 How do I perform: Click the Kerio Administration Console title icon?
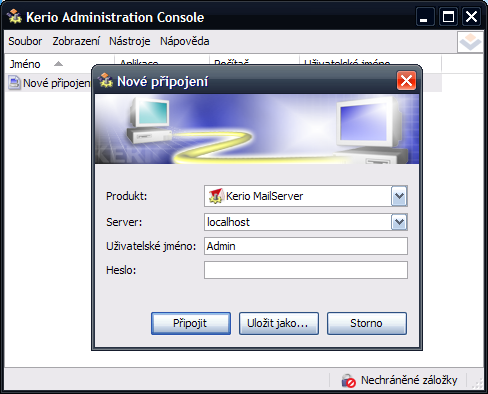[14, 17]
